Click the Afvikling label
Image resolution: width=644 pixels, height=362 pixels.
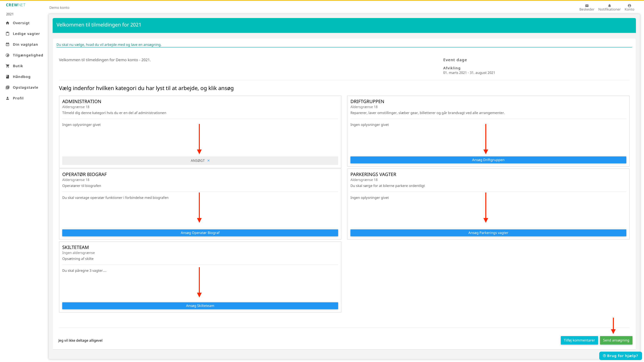point(451,68)
